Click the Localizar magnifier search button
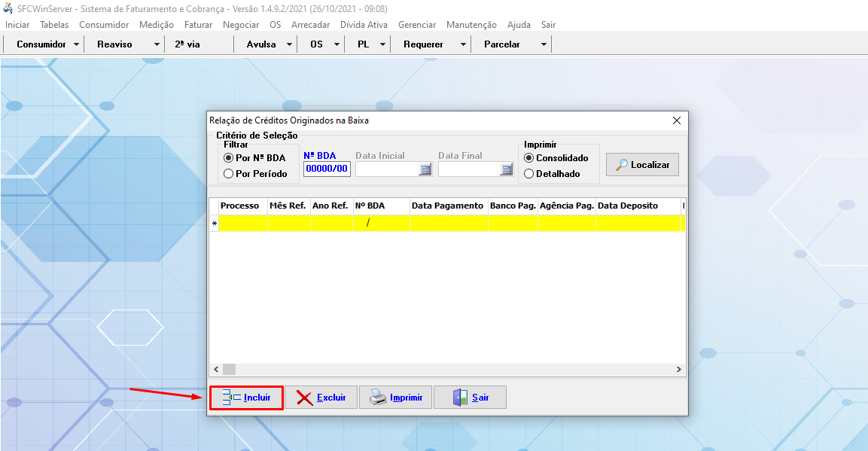Screen dimensions: 868x451 [x=642, y=165]
